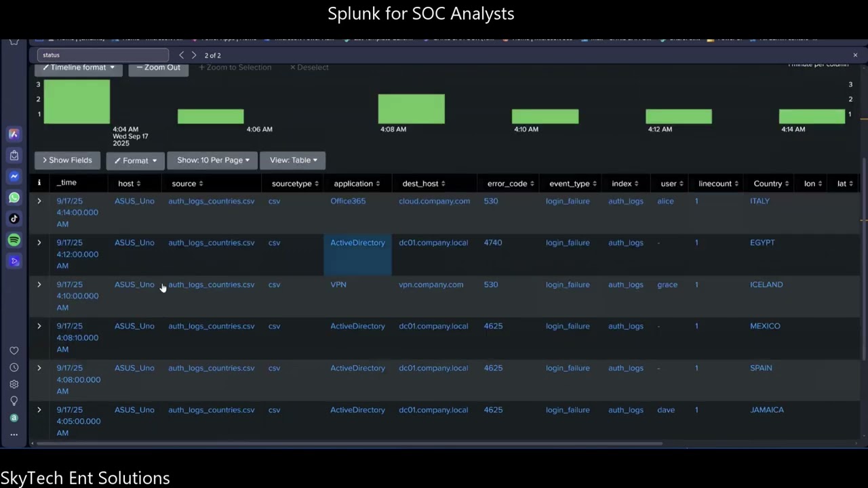The width and height of the screenshot is (868, 488).
Task: Open the Aria AI sidebar icon
Action: click(x=14, y=134)
